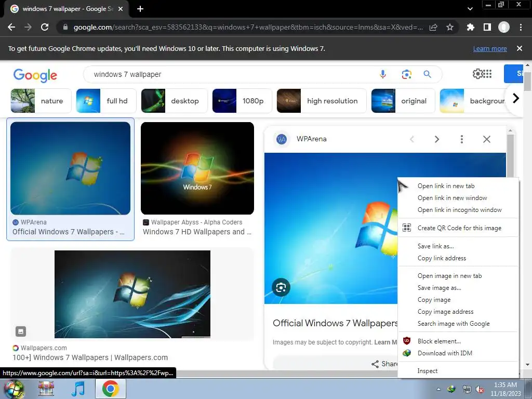Viewport: 532px width, 399px height.
Task: Open the Extensions puzzle icon
Action: coord(470,27)
